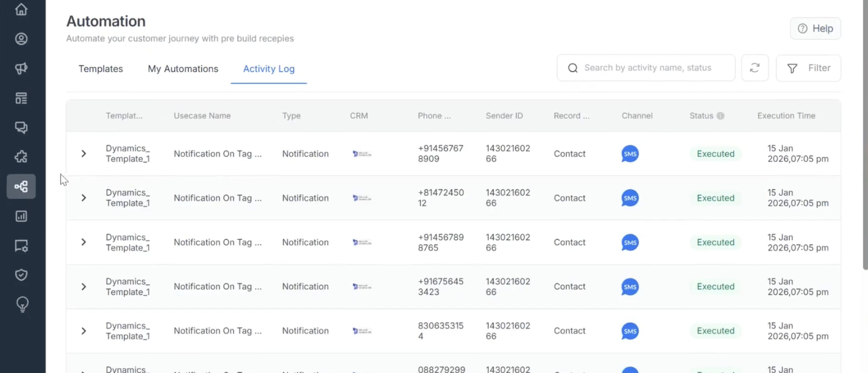The width and height of the screenshot is (868, 373).
Task: Expand the row with phone +914567678909
Action: click(83, 154)
